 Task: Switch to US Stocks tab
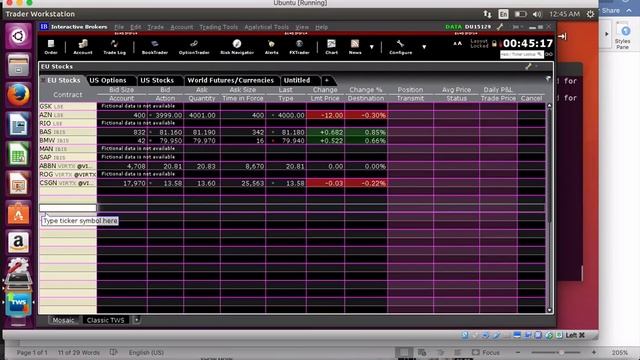[157, 80]
